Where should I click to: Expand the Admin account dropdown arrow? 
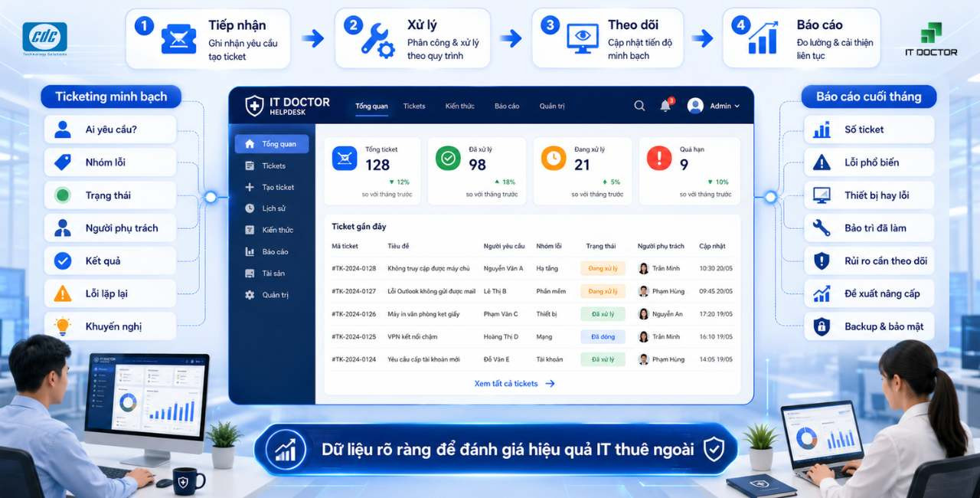pos(737,106)
